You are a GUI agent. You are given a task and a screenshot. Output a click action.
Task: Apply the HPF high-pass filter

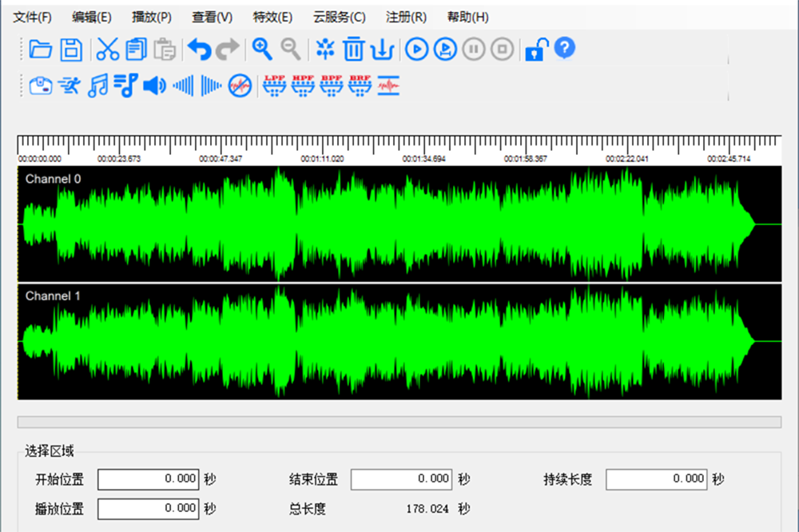tap(303, 85)
